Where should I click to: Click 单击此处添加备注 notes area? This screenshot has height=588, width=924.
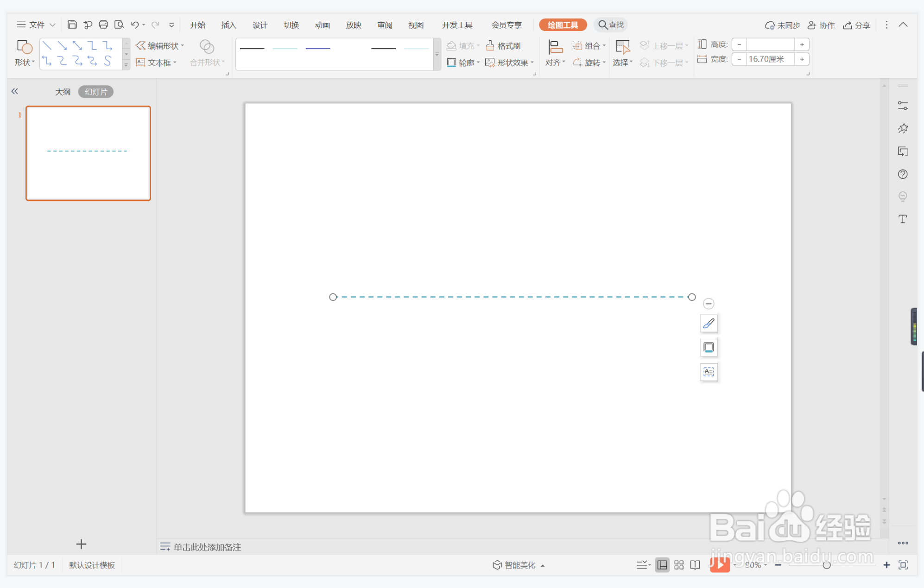point(207,547)
